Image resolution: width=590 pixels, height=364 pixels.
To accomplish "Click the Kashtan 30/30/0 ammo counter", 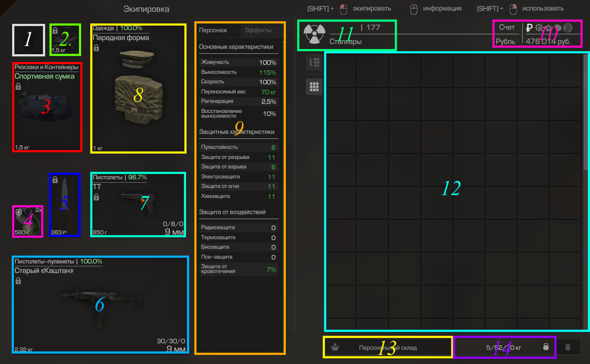I will [171, 341].
